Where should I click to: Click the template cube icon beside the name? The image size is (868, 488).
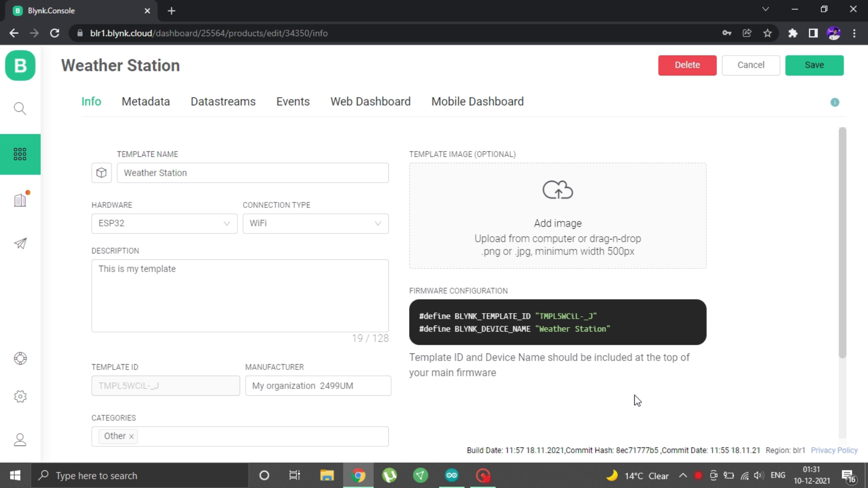(101, 173)
